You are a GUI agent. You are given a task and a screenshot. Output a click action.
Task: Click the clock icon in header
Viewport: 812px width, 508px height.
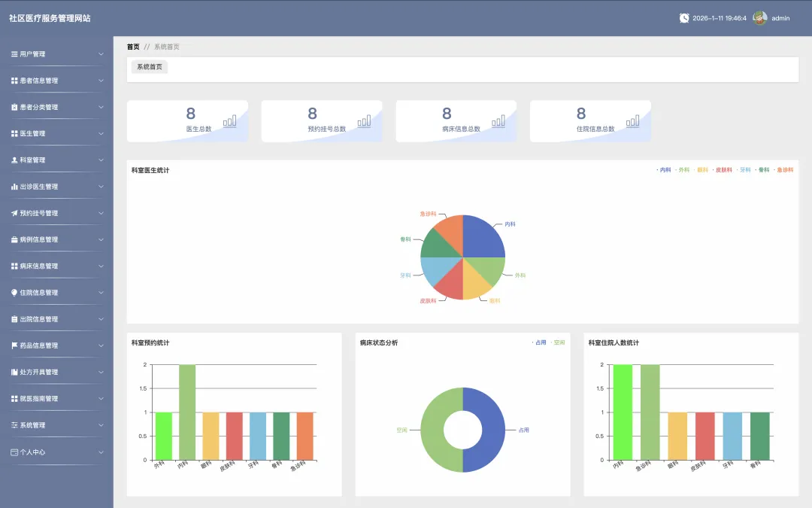point(684,18)
